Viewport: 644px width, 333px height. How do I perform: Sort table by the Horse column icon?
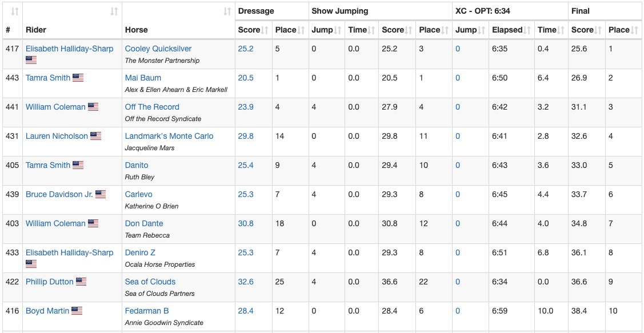(x=227, y=11)
